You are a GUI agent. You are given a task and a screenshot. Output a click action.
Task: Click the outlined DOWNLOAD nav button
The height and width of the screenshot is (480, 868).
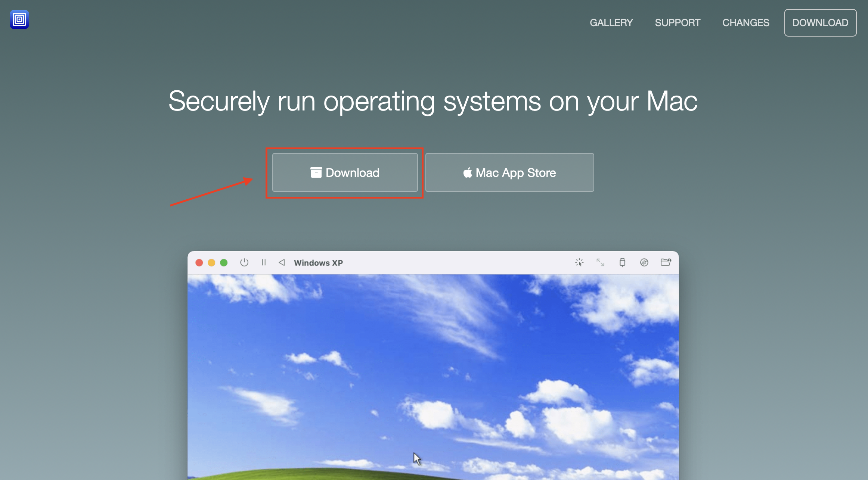(820, 23)
